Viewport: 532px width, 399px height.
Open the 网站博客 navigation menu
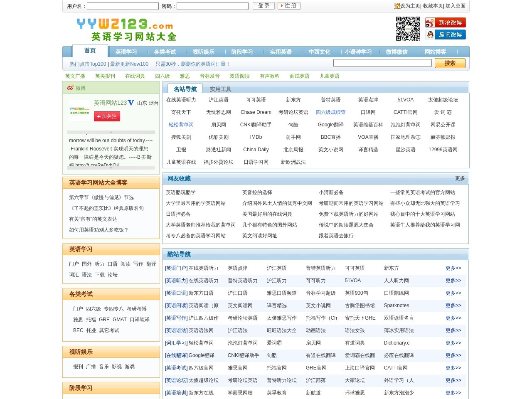click(x=435, y=52)
